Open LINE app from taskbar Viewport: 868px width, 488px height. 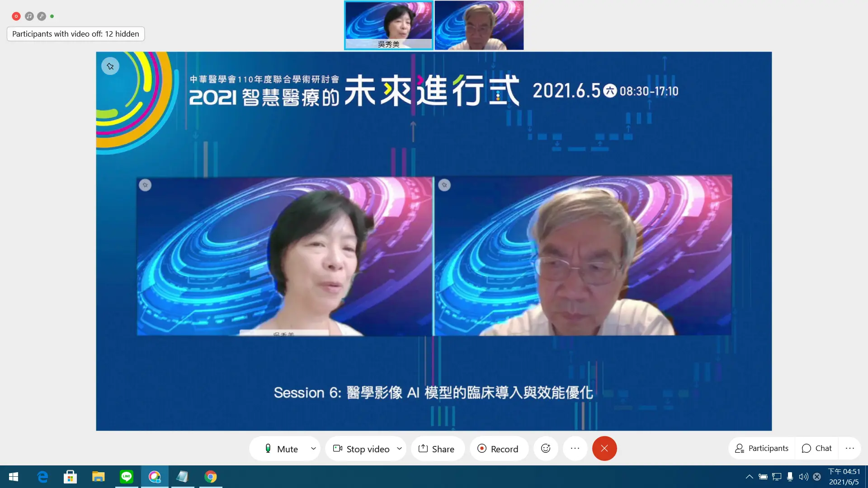point(127,477)
